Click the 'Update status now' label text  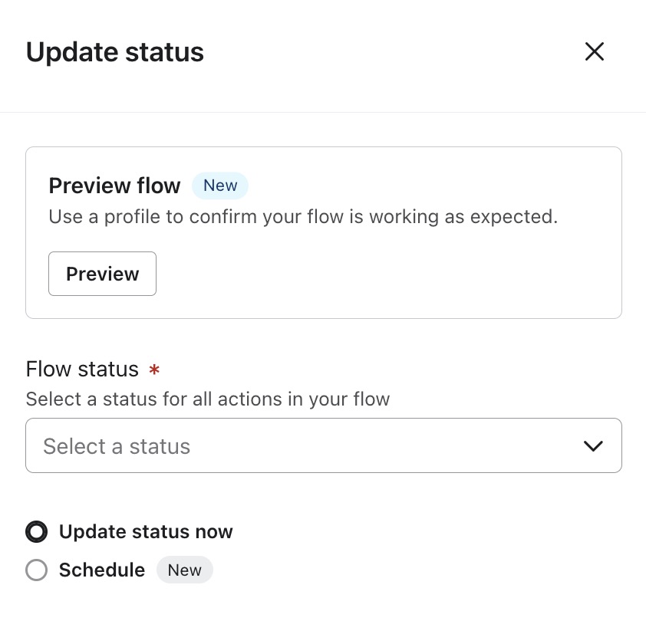click(x=146, y=531)
